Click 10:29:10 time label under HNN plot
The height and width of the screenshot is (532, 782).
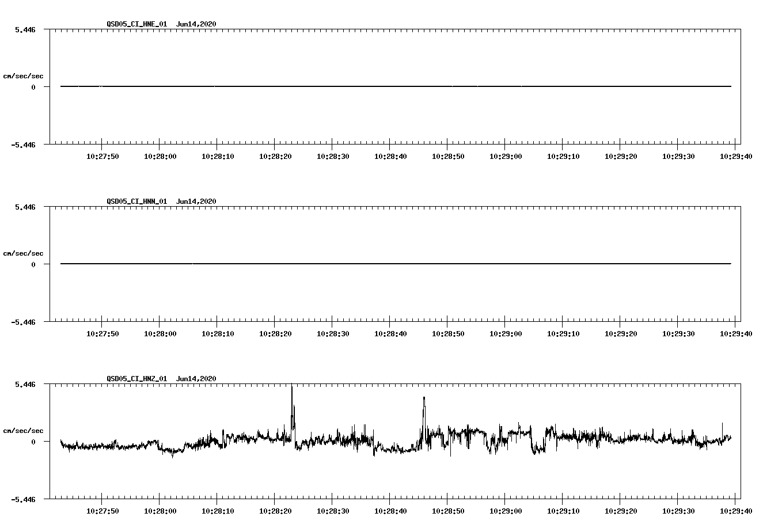(563, 333)
